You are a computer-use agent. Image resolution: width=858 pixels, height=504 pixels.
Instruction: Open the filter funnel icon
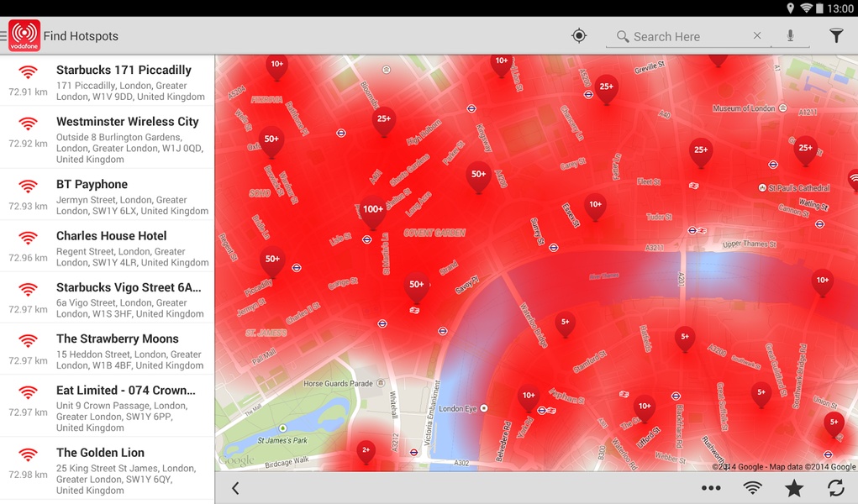pos(836,35)
